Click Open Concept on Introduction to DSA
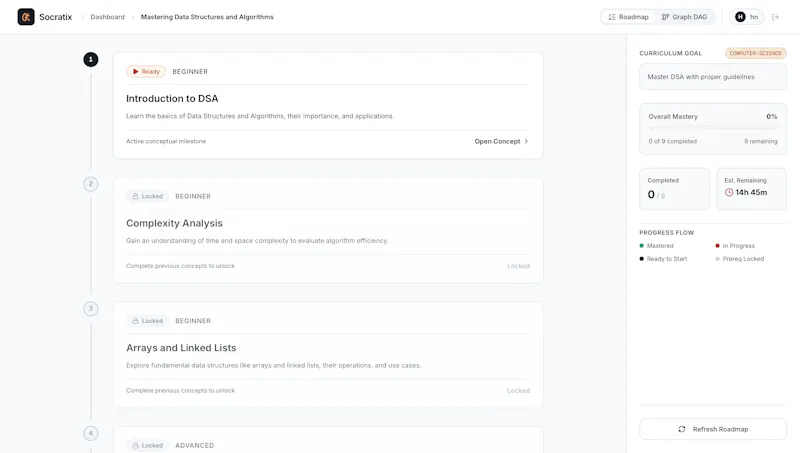800x453 pixels. [501, 141]
